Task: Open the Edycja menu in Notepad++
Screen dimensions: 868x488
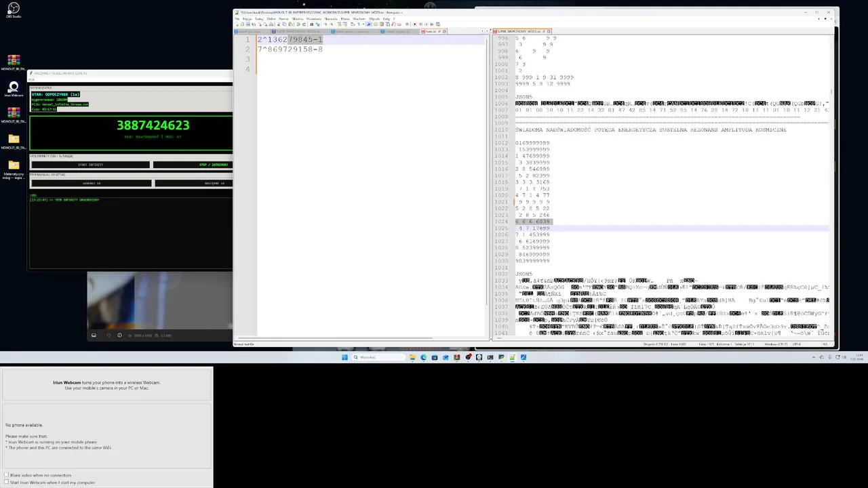Action: coord(246,18)
